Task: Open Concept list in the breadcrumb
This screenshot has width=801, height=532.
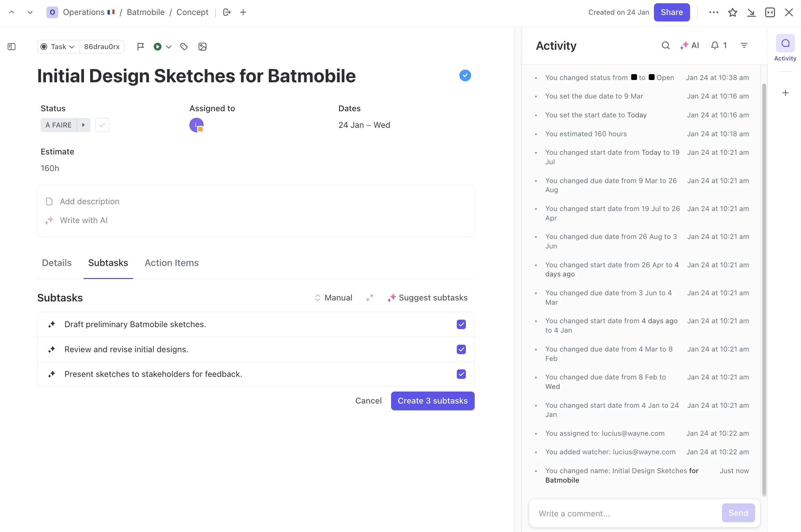Action: [192, 12]
